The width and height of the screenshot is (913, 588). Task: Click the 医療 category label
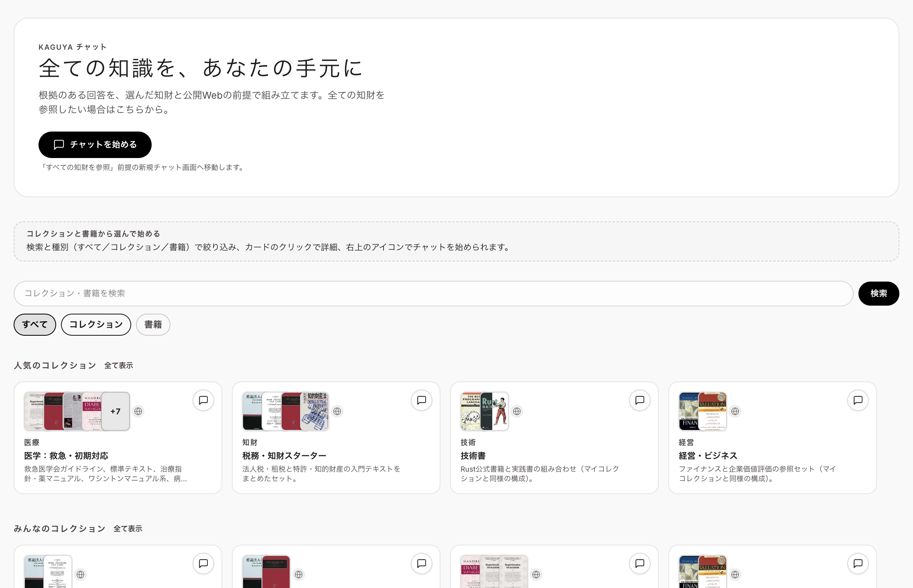tap(32, 442)
